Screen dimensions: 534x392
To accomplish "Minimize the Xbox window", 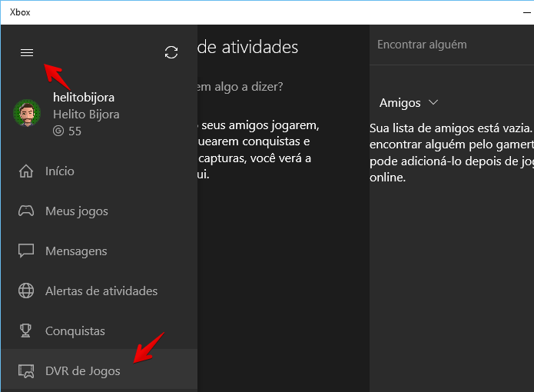I will tap(527, 12).
